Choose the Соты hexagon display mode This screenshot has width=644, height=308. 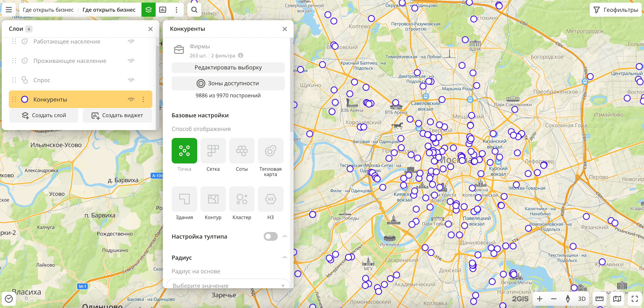241,151
